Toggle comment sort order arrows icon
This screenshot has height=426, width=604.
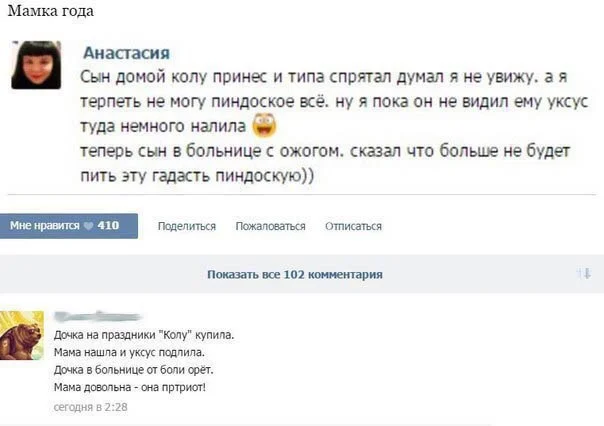click(584, 273)
